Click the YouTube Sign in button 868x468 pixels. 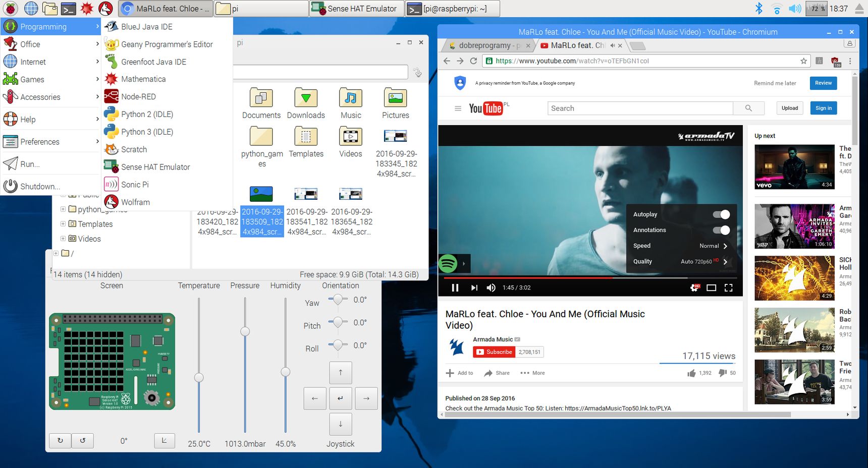pos(824,108)
